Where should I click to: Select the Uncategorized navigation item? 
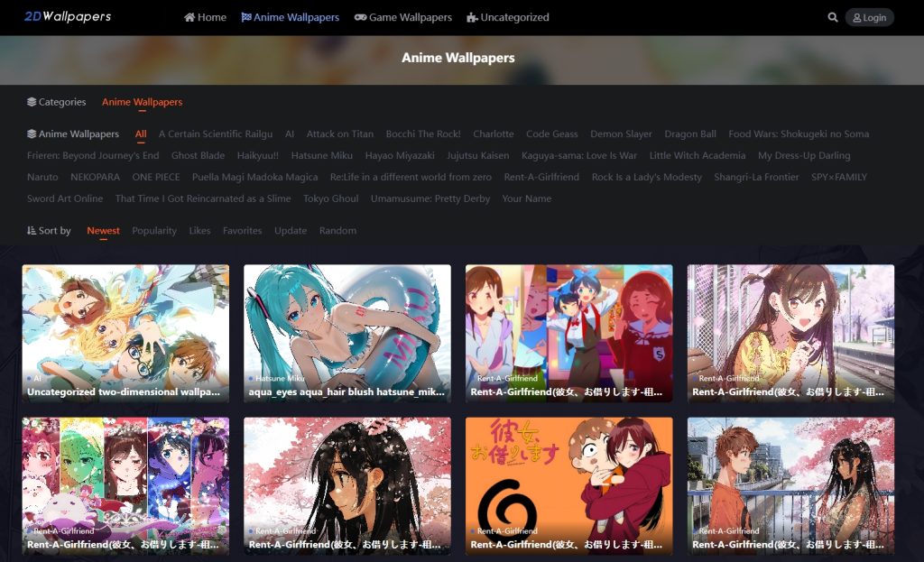pos(507,17)
